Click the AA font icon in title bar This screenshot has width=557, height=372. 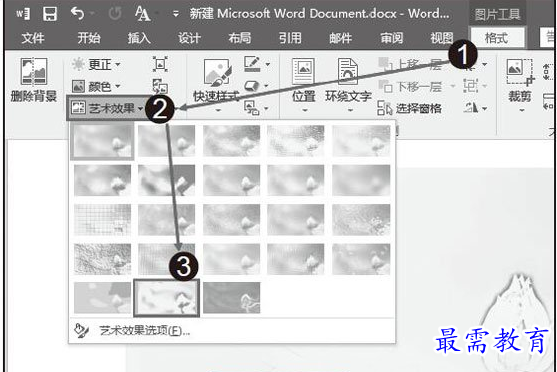142,14
